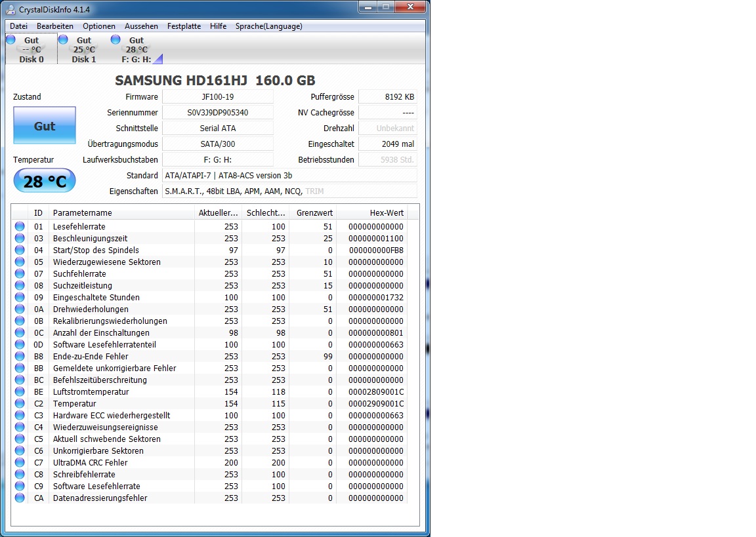The image size is (756, 537).
Task: Click the Eigenschaften field with S.M.A.R.T.
Action: 290,191
